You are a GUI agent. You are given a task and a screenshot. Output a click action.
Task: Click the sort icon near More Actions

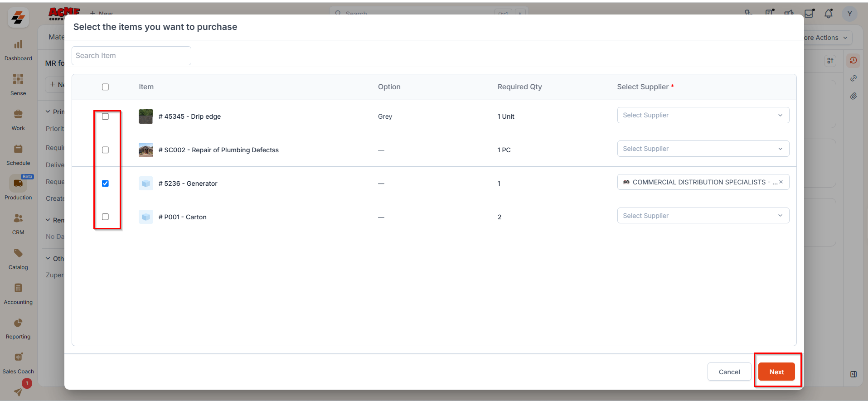[x=830, y=61]
